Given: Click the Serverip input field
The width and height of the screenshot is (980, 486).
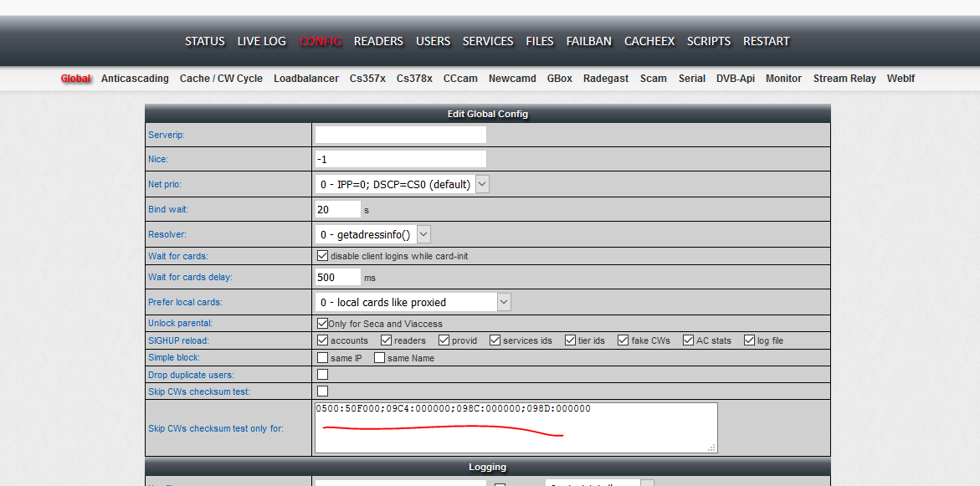Looking at the screenshot, I should point(400,135).
